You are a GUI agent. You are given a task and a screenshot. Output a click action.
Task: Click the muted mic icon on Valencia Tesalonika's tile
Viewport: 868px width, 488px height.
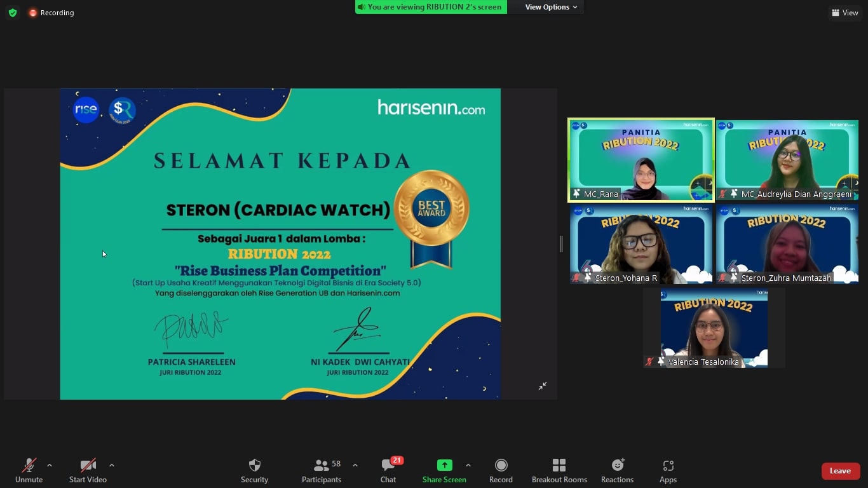pos(649,362)
